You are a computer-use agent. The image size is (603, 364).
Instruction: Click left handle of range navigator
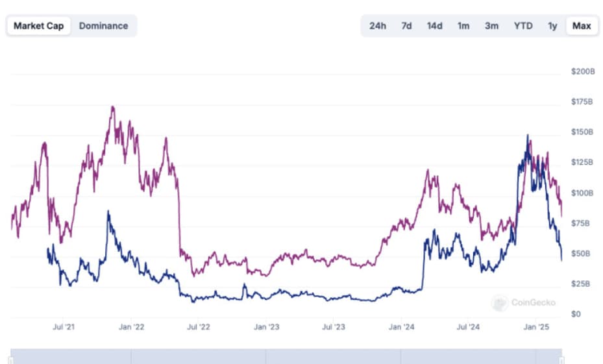11,359
